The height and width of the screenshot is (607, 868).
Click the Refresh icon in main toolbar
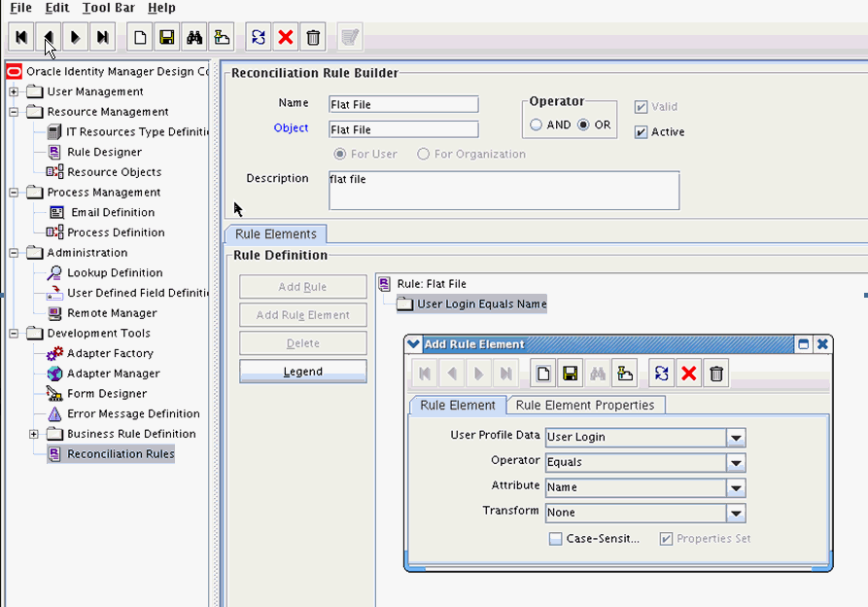pyautogui.click(x=259, y=38)
